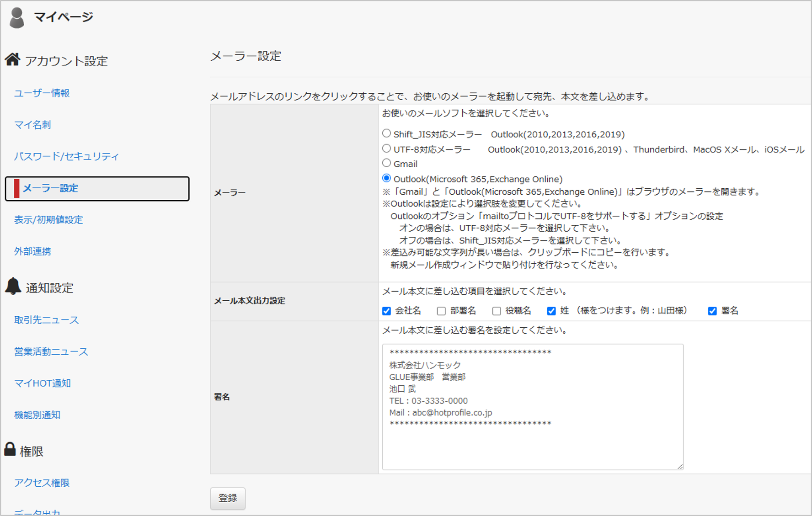Viewport: 812px width, 516px height.
Task: Click the signature text area resize handle
Action: coord(680,466)
